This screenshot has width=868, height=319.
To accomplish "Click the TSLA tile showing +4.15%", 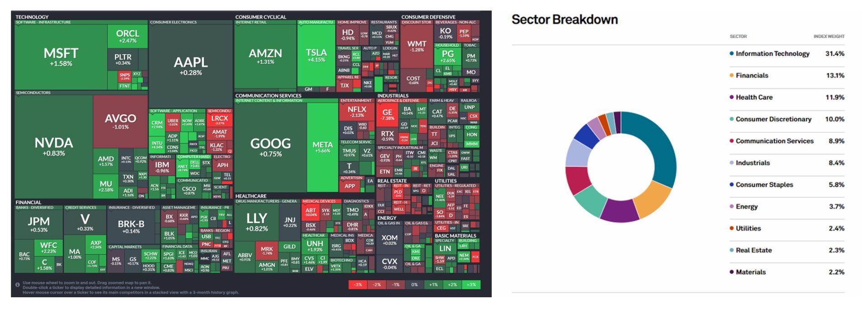I will tap(316, 55).
